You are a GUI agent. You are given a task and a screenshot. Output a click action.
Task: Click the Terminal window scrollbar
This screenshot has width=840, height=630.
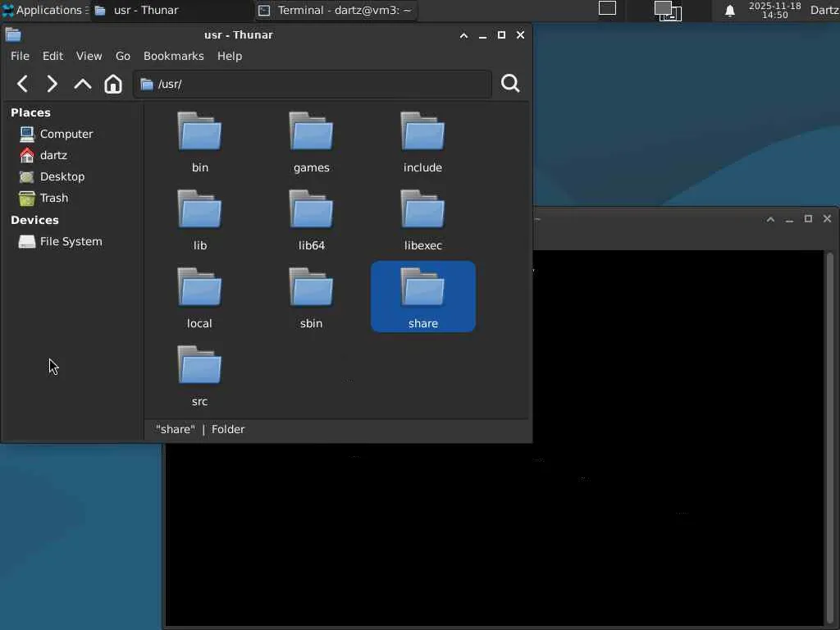(x=830, y=436)
